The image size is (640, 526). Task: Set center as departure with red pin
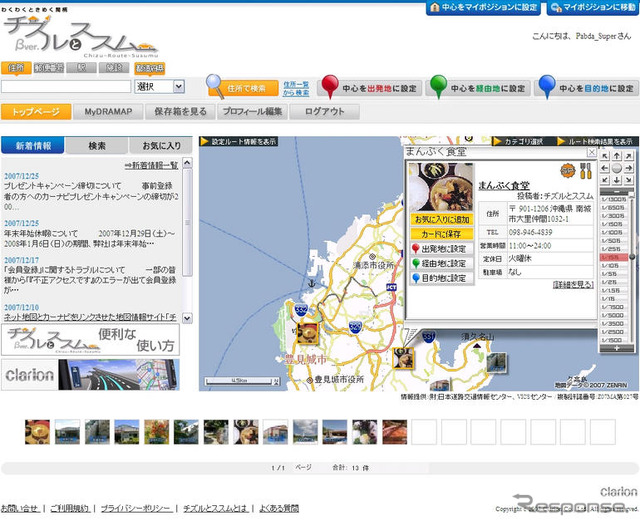(x=370, y=87)
